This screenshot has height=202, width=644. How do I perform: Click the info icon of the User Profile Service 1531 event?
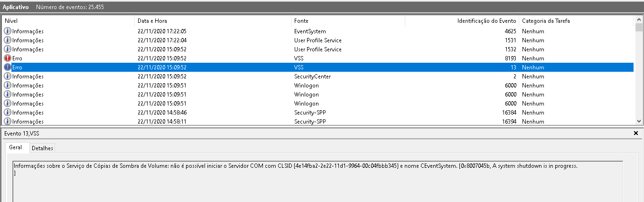8,40
